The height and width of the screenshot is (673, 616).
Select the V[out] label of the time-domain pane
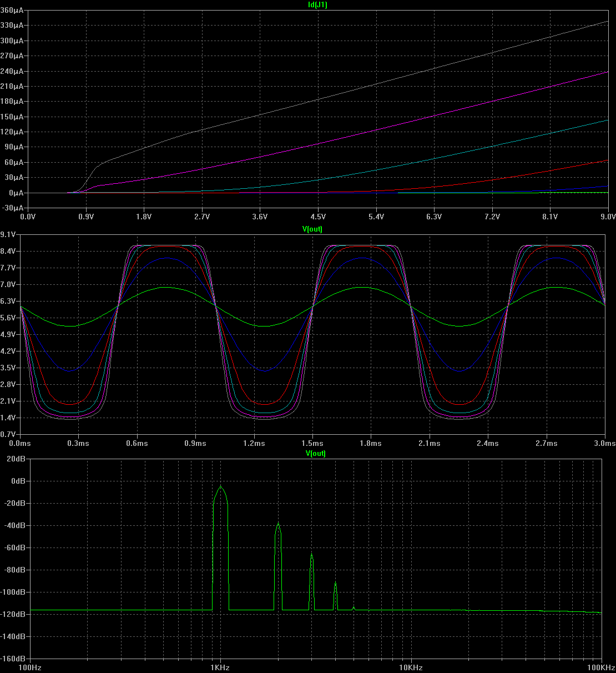coord(314,229)
